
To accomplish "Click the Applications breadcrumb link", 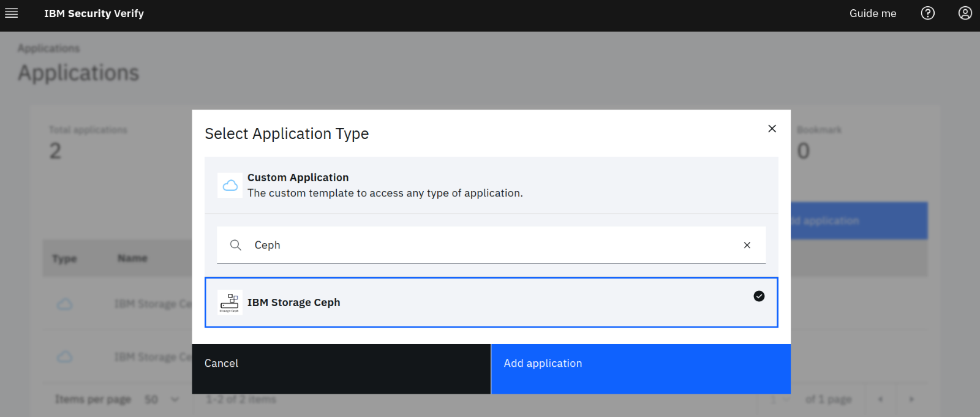I will tap(49, 48).
